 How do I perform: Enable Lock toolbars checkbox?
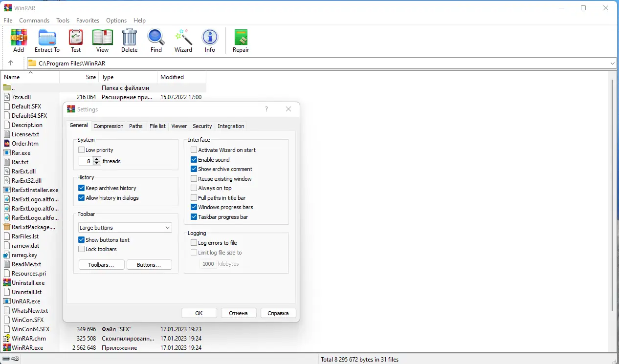tap(82, 249)
